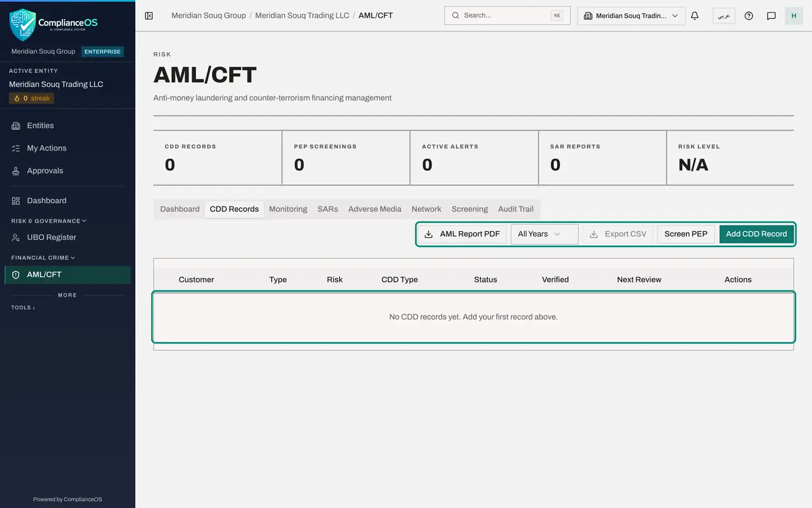Screen dimensions: 812x508
Task: Open the UBO Register page
Action: (x=67, y=237)
